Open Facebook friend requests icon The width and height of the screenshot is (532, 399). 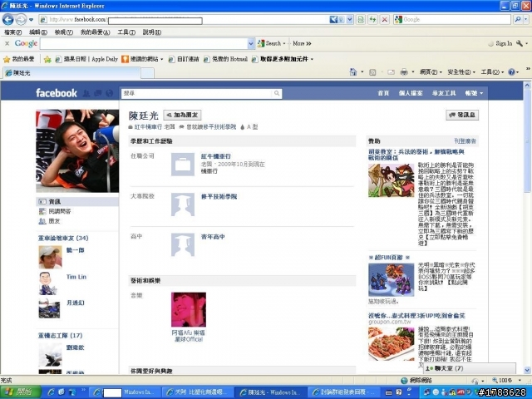click(86, 93)
